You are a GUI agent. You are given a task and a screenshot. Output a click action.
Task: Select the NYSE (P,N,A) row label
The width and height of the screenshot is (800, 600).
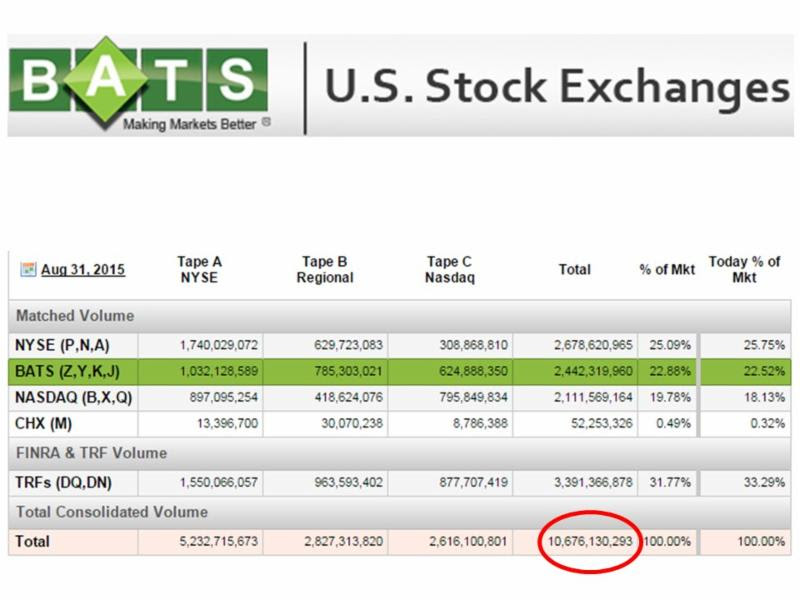pos(62,345)
